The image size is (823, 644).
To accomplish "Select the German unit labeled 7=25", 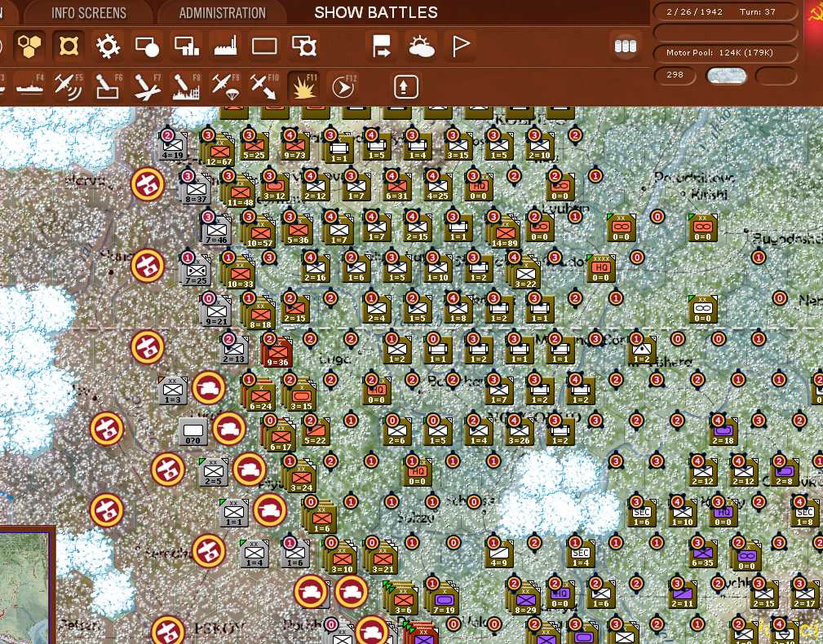I will pyautogui.click(x=195, y=271).
